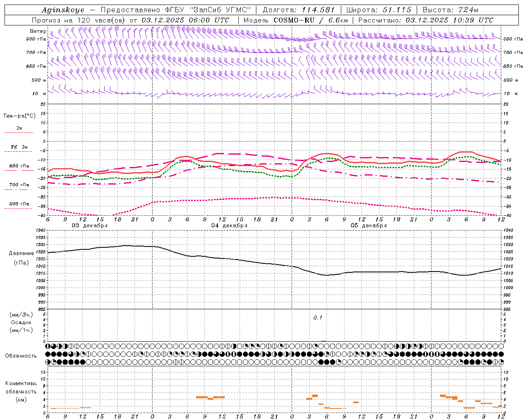Click the station name Aginskoye in header

tap(63, 10)
